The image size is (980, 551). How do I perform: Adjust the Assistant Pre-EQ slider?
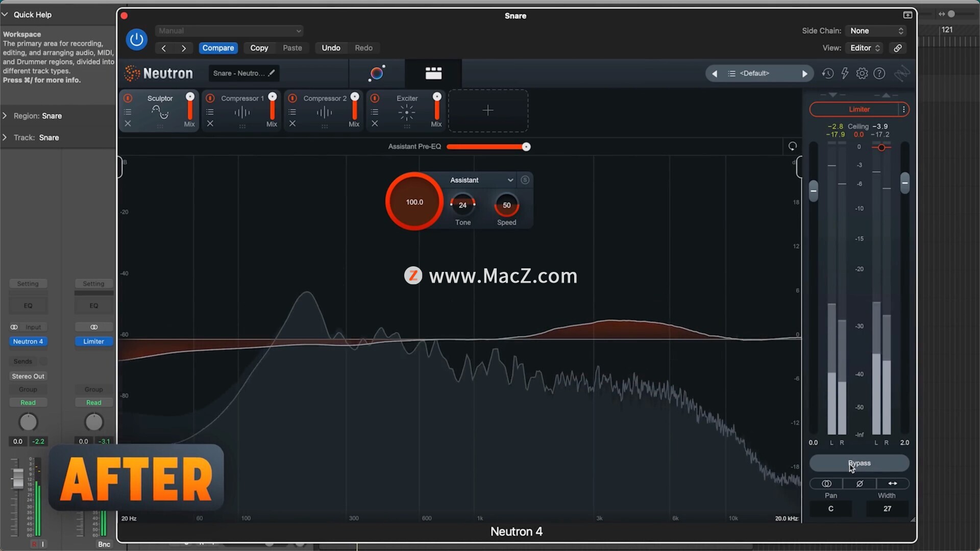tap(488, 147)
